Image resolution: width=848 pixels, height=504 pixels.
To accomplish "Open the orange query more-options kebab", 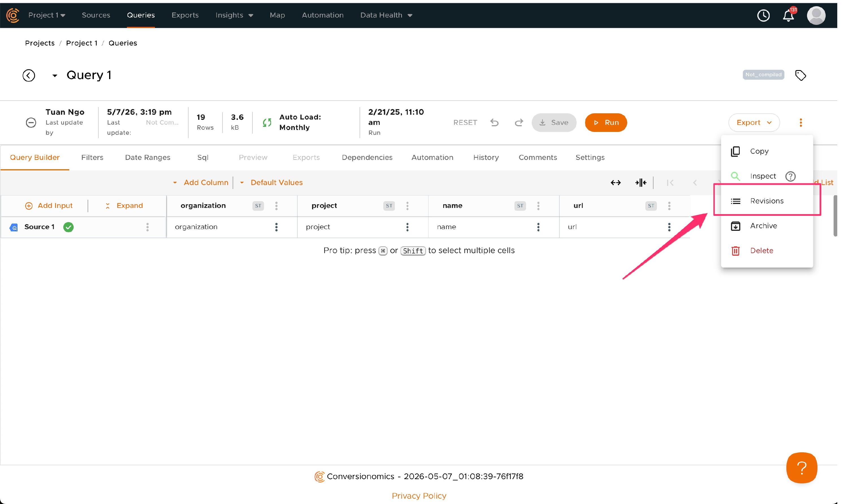I will [x=801, y=123].
